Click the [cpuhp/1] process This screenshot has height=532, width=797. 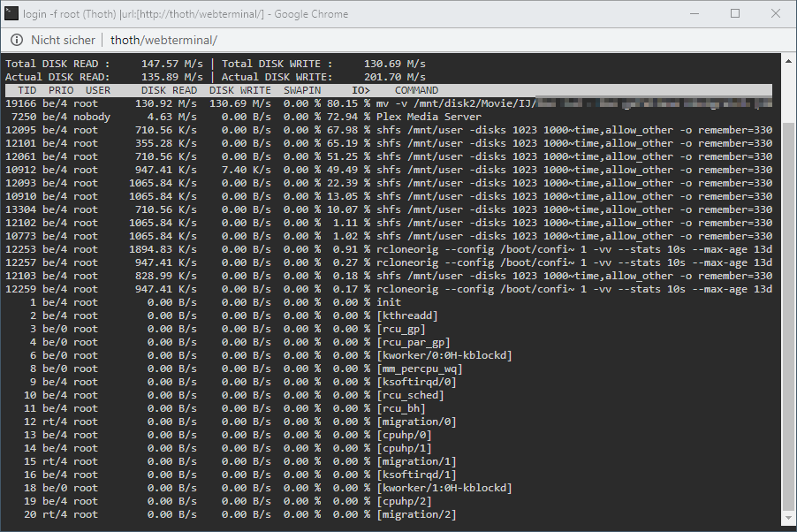404,448
